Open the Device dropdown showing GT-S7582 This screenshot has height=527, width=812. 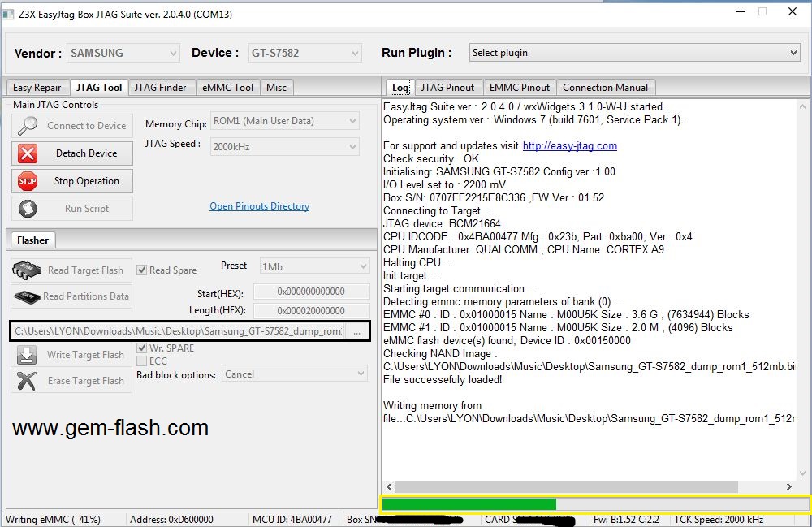[x=304, y=53]
